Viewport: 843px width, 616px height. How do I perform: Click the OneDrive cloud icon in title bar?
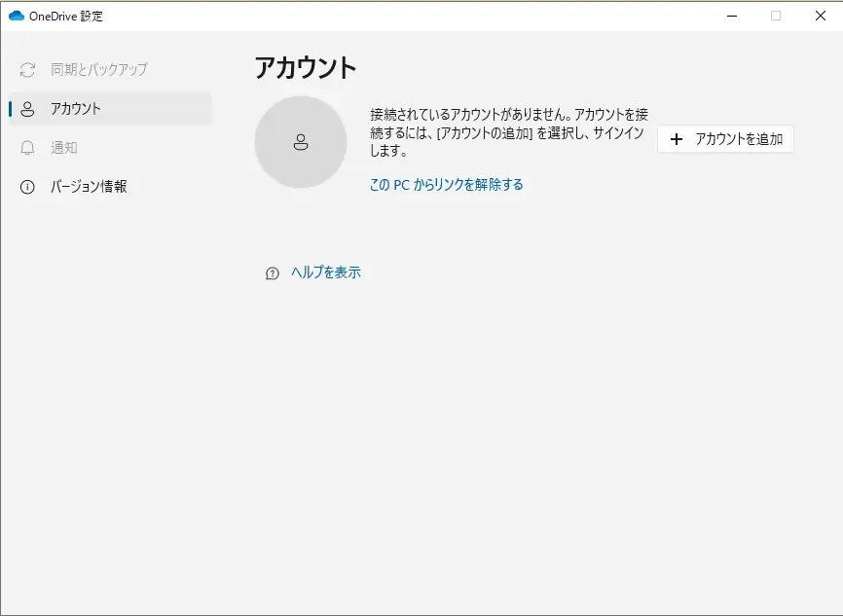[x=17, y=16]
